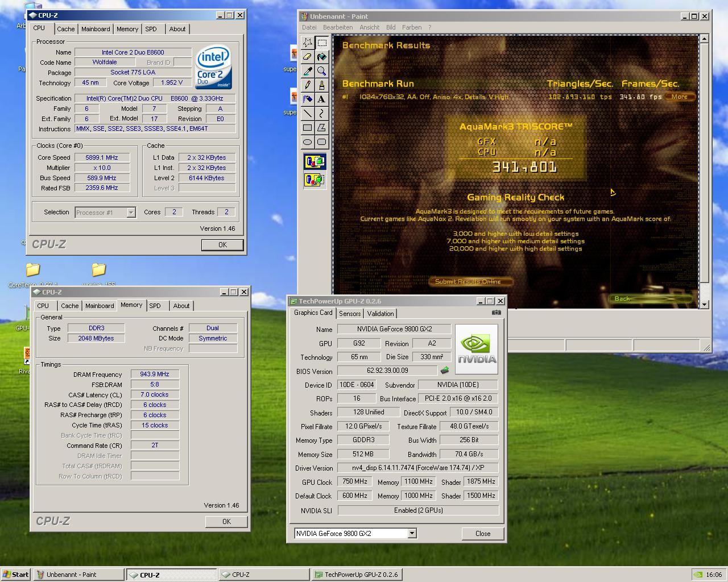Viewport: 728px width, 582px height.
Task: Click NVIDIA SLI Enabled (2 GPUs) field
Action: point(418,510)
